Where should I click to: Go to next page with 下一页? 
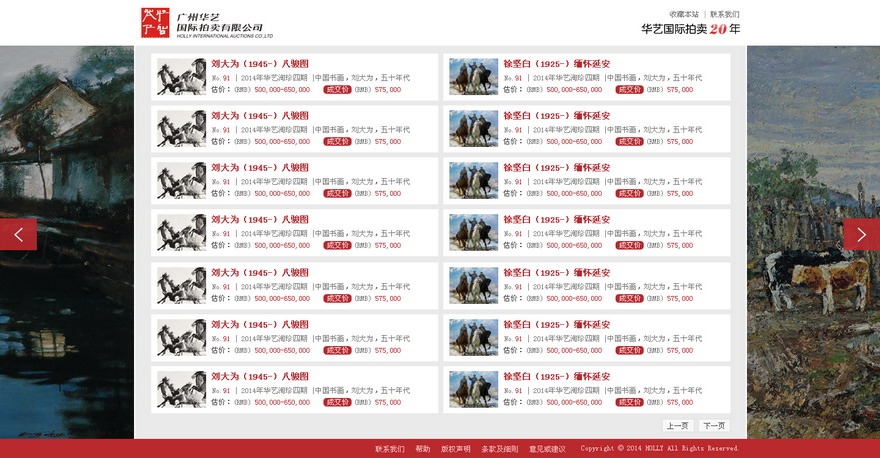[714, 426]
